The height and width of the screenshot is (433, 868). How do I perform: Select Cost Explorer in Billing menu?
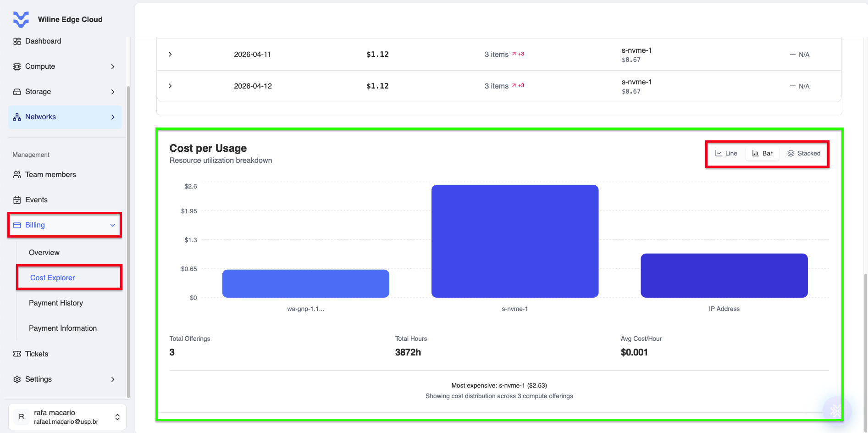coord(52,278)
